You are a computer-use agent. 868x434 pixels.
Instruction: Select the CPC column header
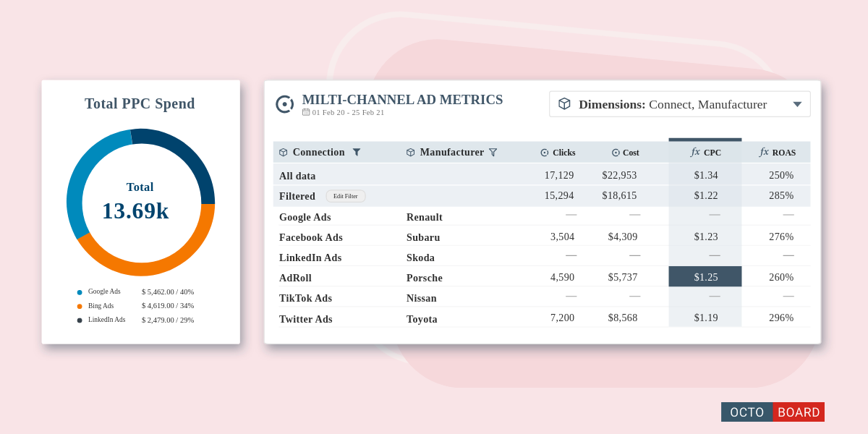(712, 153)
